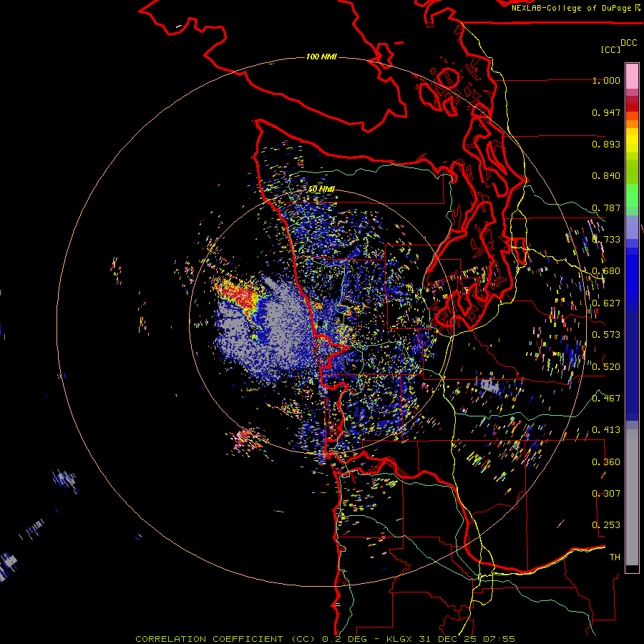644x644 pixels.
Task: Click the 50 NMI range ring label
Action: pos(321,189)
